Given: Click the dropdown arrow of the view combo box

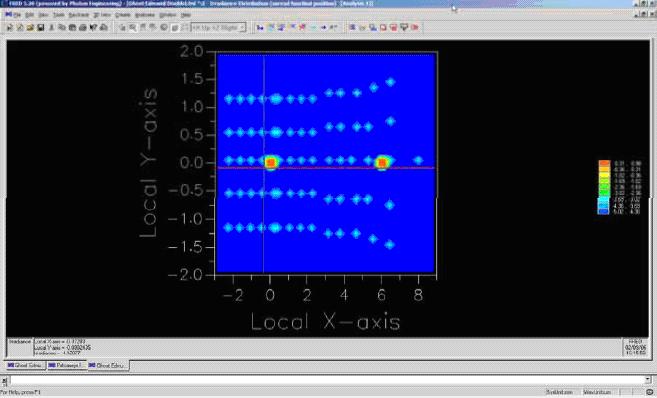Looking at the screenshot, I should point(242,27).
